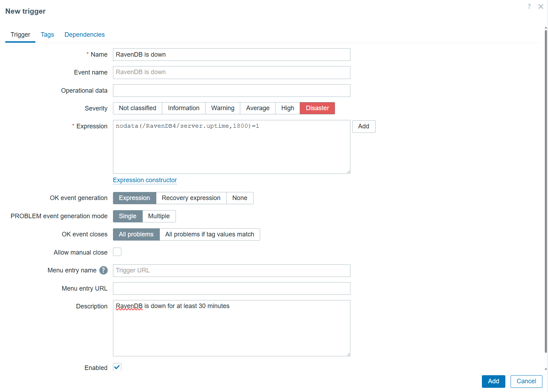Select the Trigger tab
Image resolution: width=548 pixels, height=392 pixels.
[20, 35]
